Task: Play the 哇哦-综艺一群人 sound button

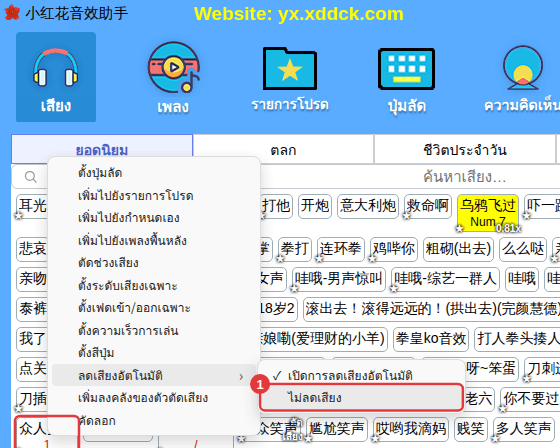Action: [x=445, y=279]
